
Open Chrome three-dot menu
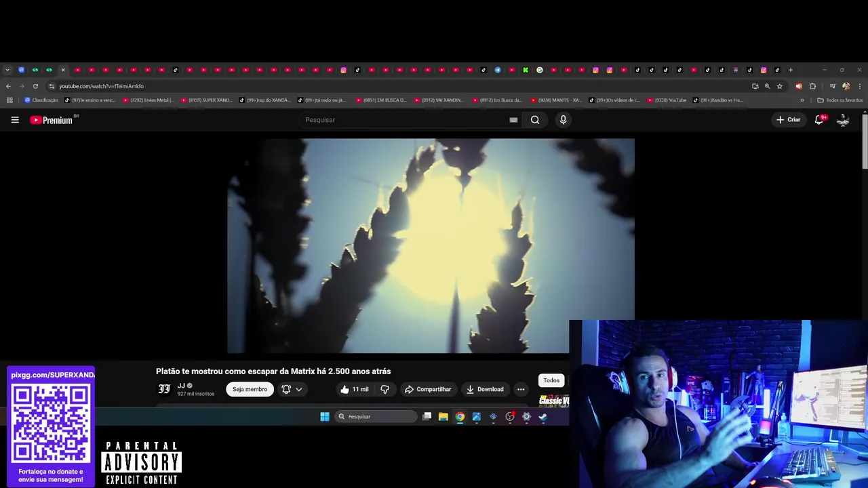(x=860, y=86)
